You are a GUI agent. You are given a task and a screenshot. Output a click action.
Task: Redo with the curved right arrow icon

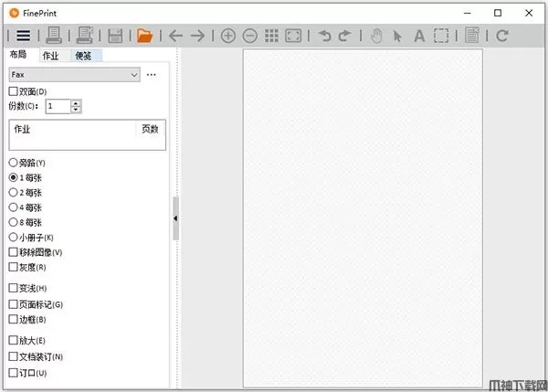344,36
